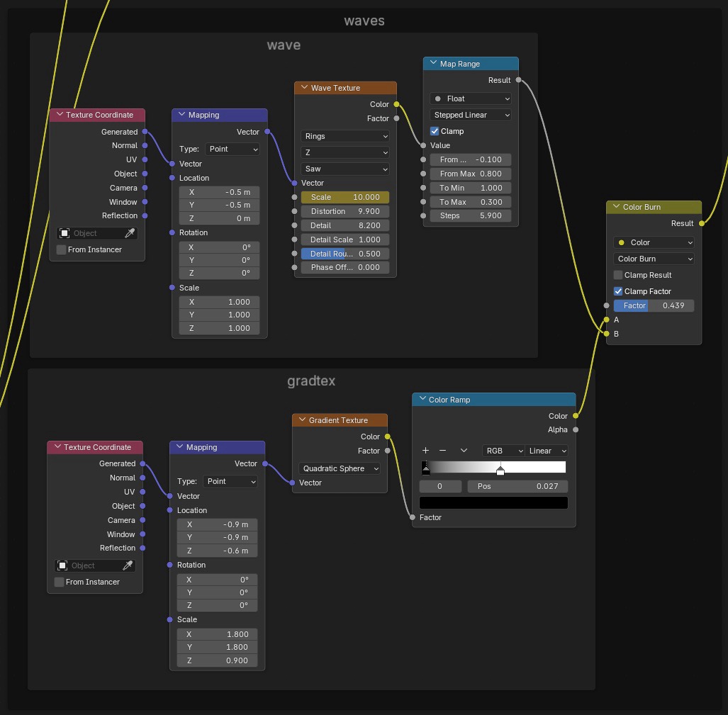Screen dimensions: 728x715
Task: Open the RGB color mode dropdown in Color Ramp
Action: [503, 451]
